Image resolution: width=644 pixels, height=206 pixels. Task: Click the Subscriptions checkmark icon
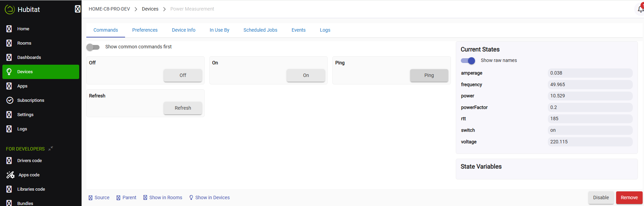(x=10, y=100)
